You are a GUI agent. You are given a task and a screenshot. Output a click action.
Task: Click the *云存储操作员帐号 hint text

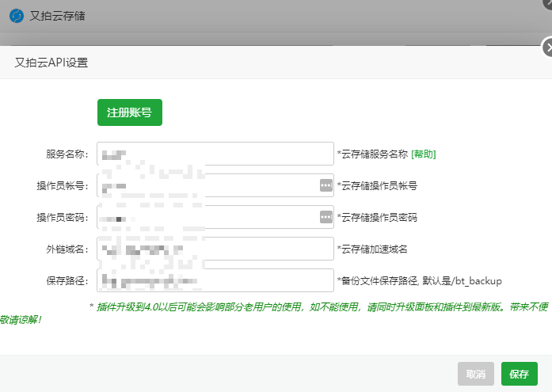tap(377, 186)
